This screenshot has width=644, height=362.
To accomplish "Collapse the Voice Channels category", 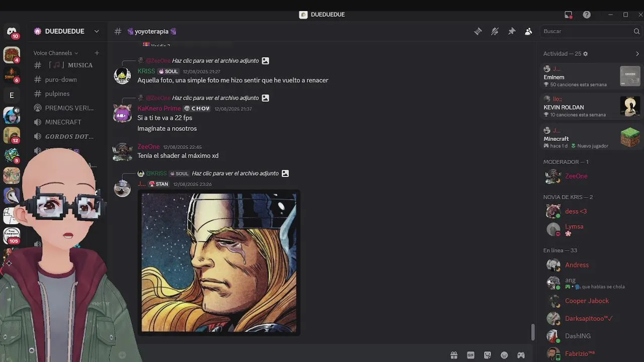I will click(x=56, y=53).
